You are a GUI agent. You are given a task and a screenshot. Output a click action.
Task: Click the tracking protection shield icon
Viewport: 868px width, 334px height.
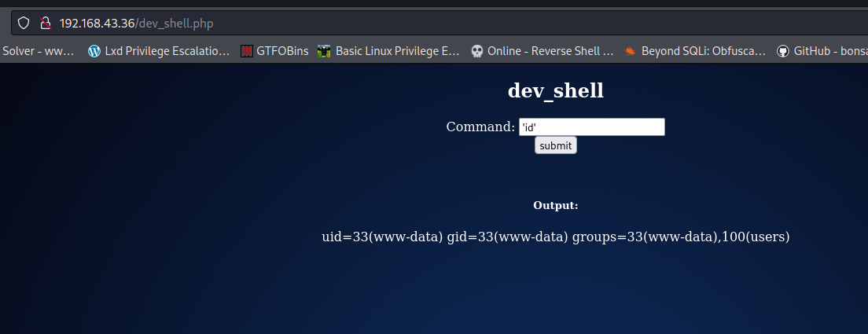click(x=24, y=24)
